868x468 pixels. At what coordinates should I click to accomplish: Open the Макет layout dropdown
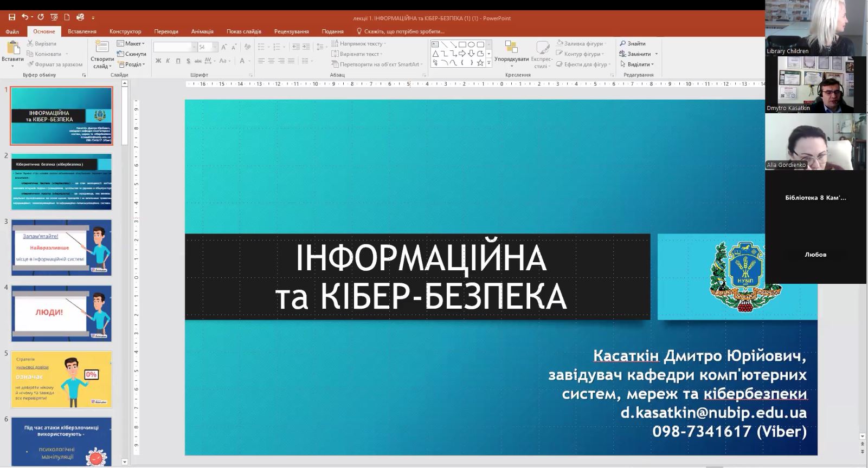pos(131,43)
